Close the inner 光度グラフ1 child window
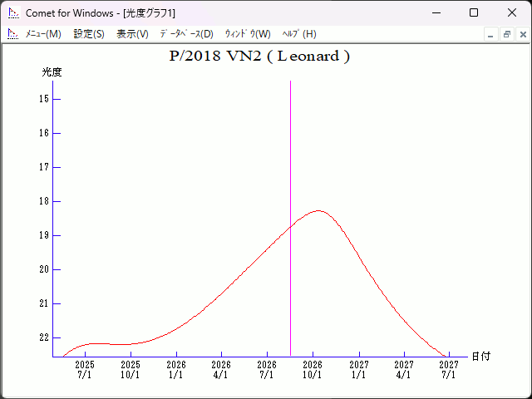This screenshot has height=399, width=532. coord(522,34)
